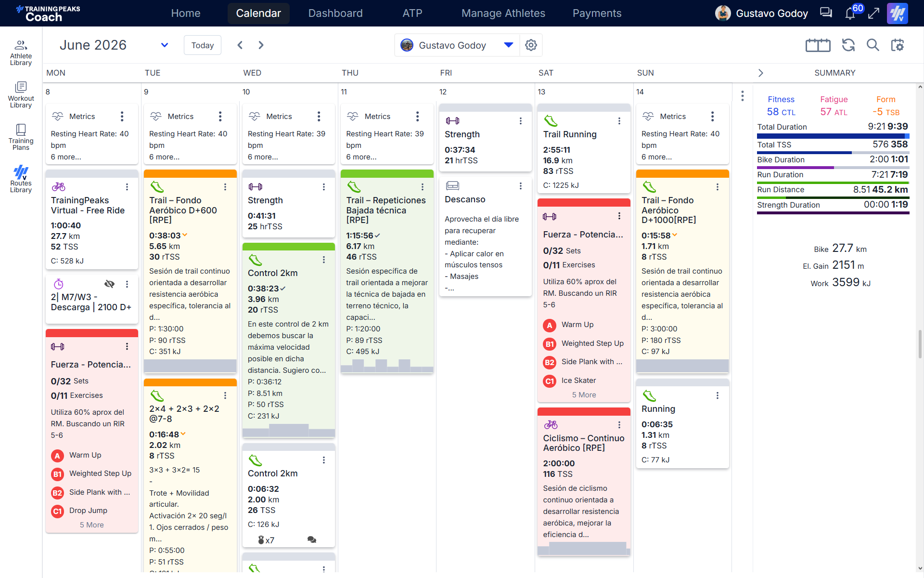Click Fatigue 57 ATL value
The image size is (924, 578).
(x=834, y=112)
